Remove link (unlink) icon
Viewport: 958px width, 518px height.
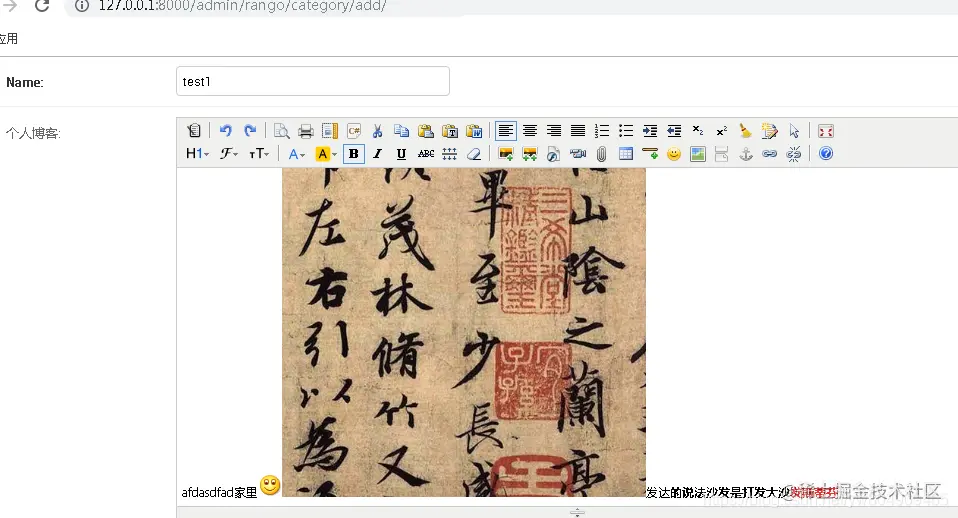point(794,154)
